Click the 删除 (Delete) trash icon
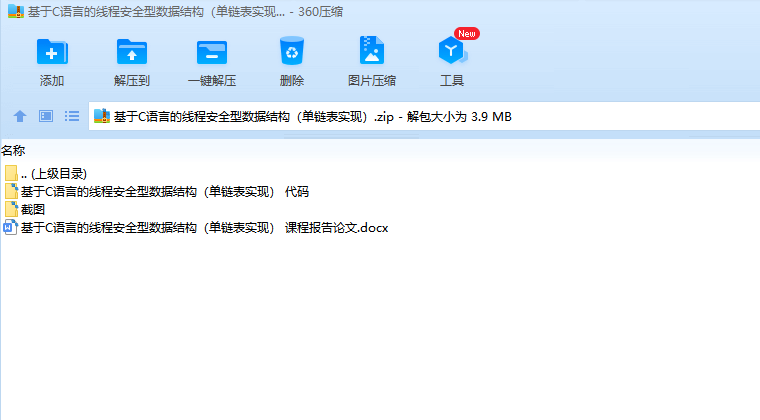Image resolution: width=760 pixels, height=420 pixels. [292, 51]
